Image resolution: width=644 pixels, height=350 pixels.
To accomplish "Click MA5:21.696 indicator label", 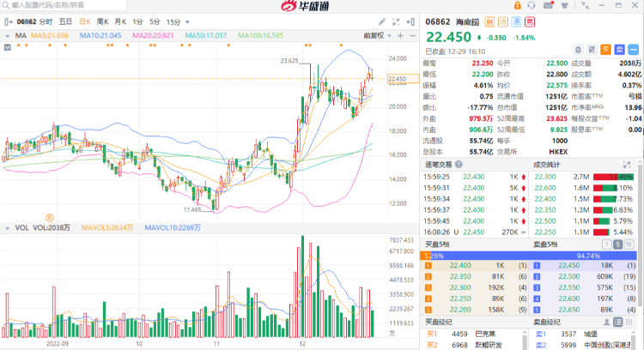I will (49, 36).
